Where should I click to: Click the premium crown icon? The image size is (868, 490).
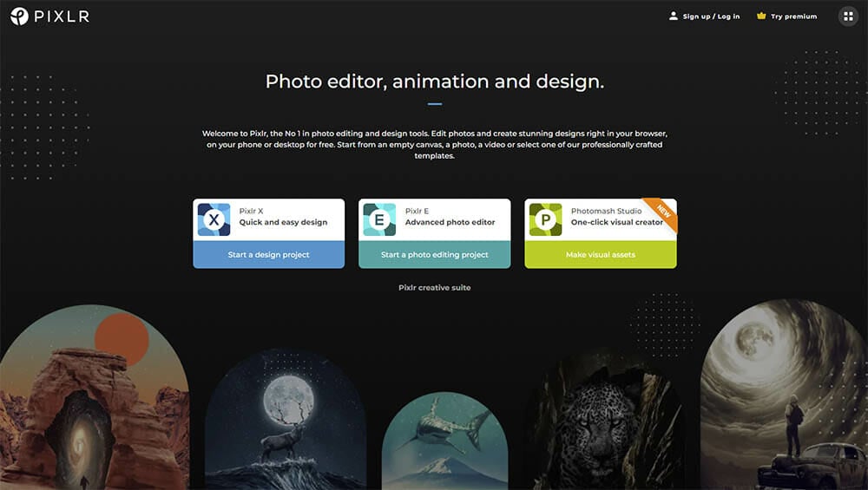[761, 16]
